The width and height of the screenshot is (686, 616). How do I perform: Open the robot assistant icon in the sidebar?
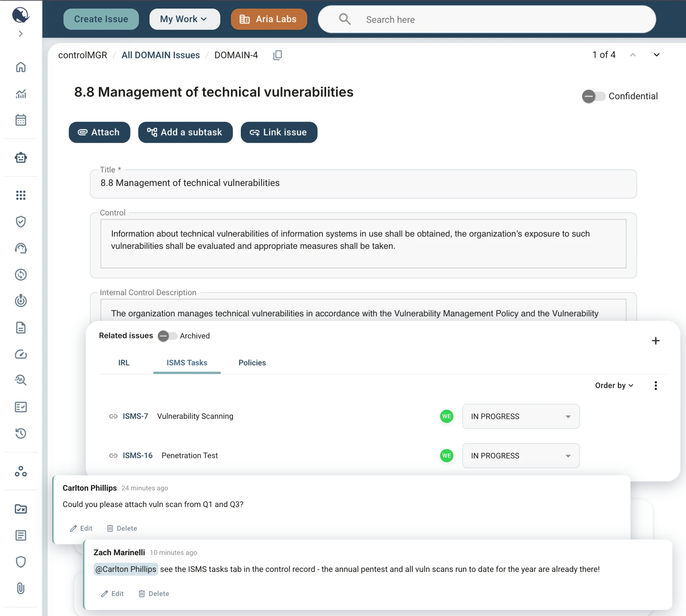click(21, 158)
